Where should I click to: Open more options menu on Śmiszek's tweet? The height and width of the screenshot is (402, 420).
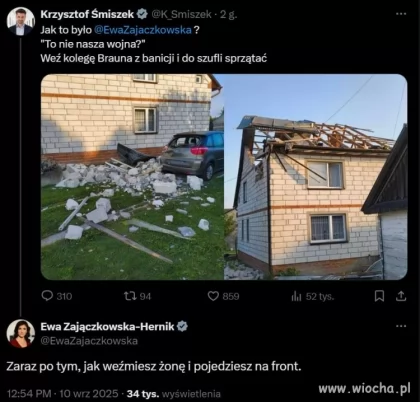(x=401, y=14)
